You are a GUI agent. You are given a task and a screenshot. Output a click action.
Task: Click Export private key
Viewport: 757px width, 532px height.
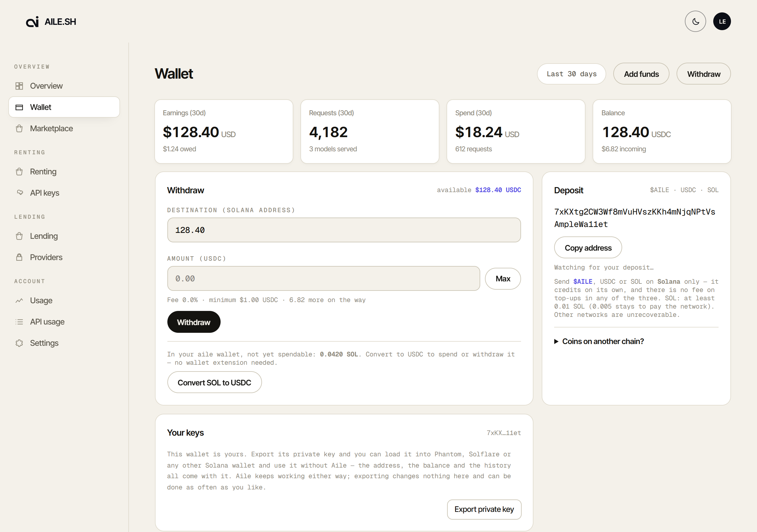click(x=484, y=510)
